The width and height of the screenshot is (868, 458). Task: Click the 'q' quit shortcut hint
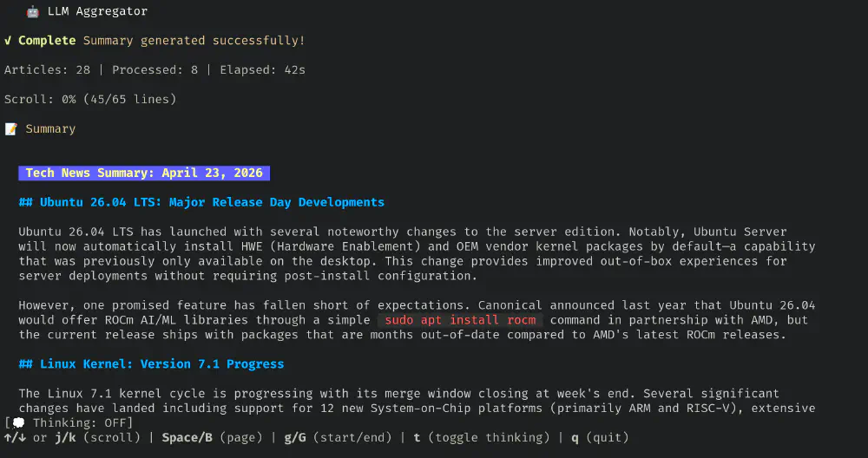[x=575, y=438]
